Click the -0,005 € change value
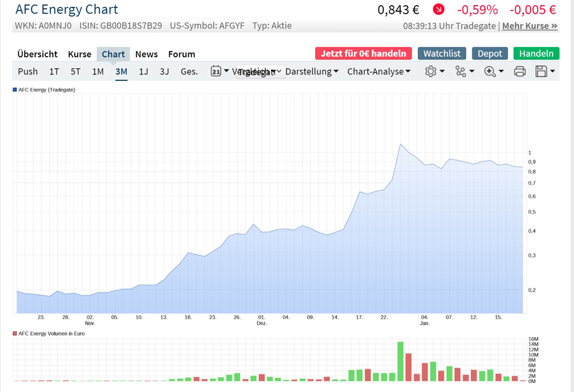 pyautogui.click(x=533, y=10)
